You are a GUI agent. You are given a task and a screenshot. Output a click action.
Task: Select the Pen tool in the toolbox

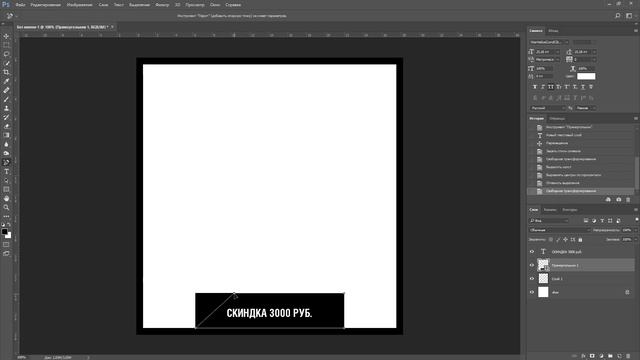[x=6, y=162]
